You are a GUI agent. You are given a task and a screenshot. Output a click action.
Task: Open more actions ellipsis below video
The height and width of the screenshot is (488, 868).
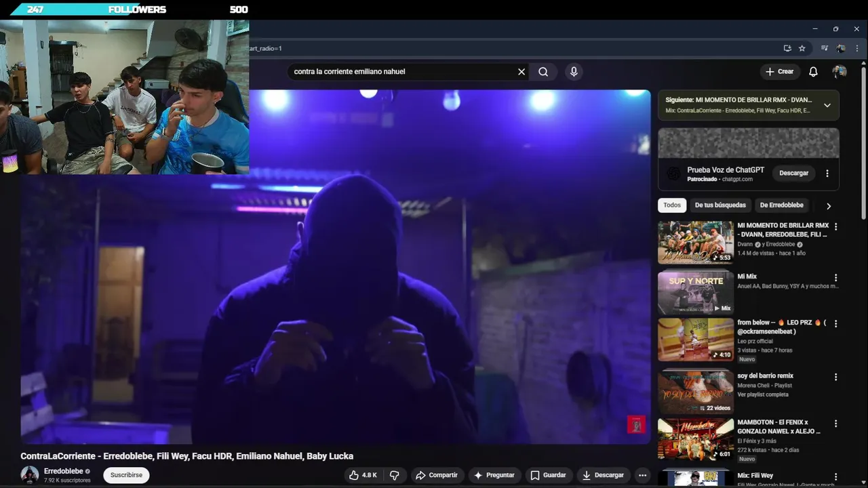coord(642,475)
